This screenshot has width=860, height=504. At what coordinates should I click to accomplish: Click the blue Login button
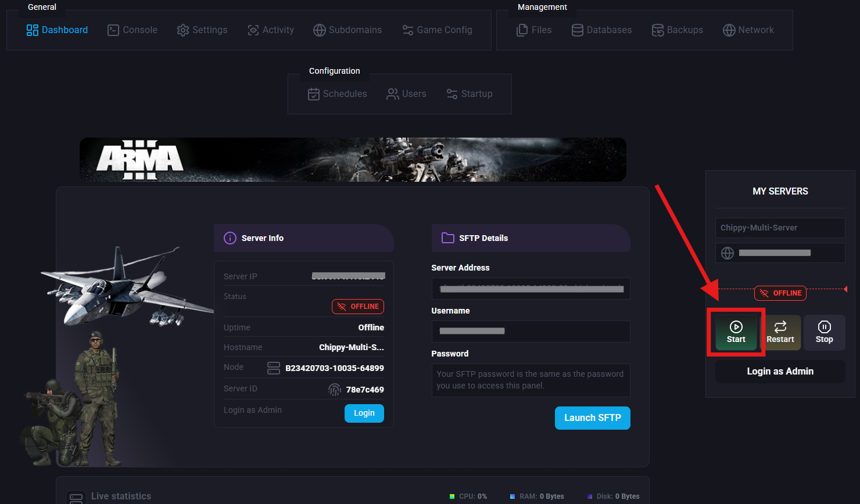(364, 413)
